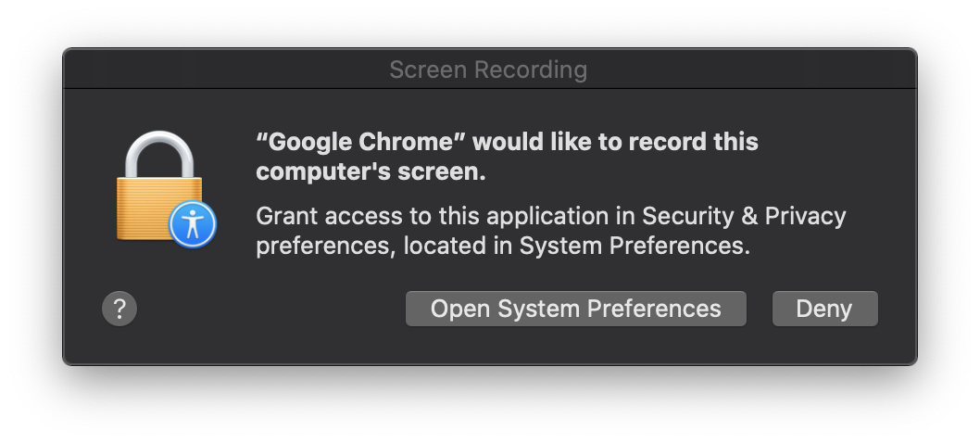The width and height of the screenshot is (980, 443).
Task: Click the "Security & Privacy" text
Action: pyautogui.click(x=744, y=216)
